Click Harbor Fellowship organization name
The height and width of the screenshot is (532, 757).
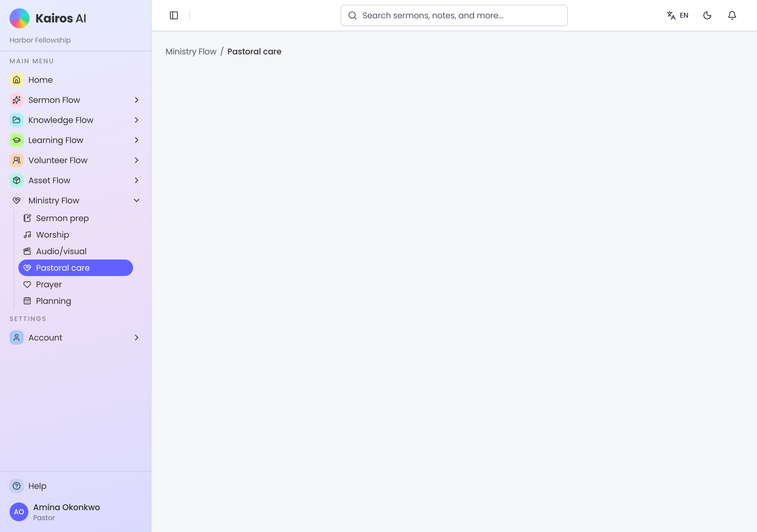[40, 40]
